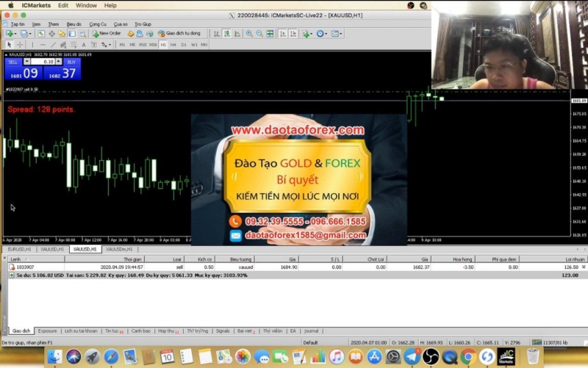Click the zoom in magnifier icon
Image resolution: width=588 pixels, height=368 pixels.
(x=249, y=34)
